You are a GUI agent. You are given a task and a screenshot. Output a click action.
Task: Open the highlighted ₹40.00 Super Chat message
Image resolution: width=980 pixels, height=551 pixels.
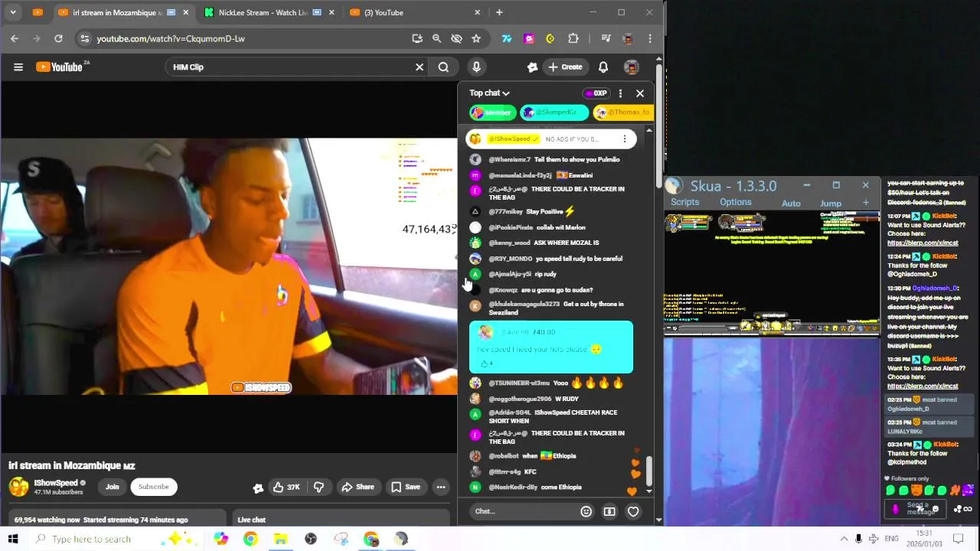[551, 347]
